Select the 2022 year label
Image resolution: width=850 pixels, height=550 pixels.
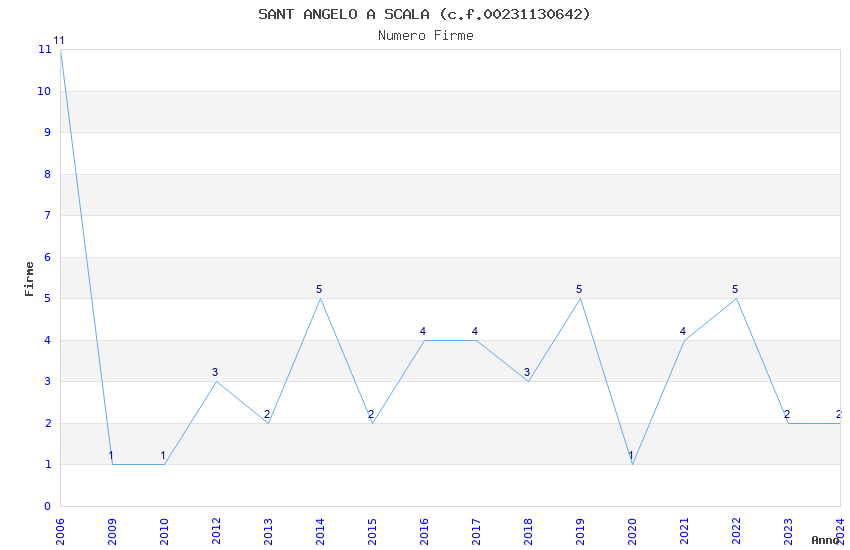(737, 532)
